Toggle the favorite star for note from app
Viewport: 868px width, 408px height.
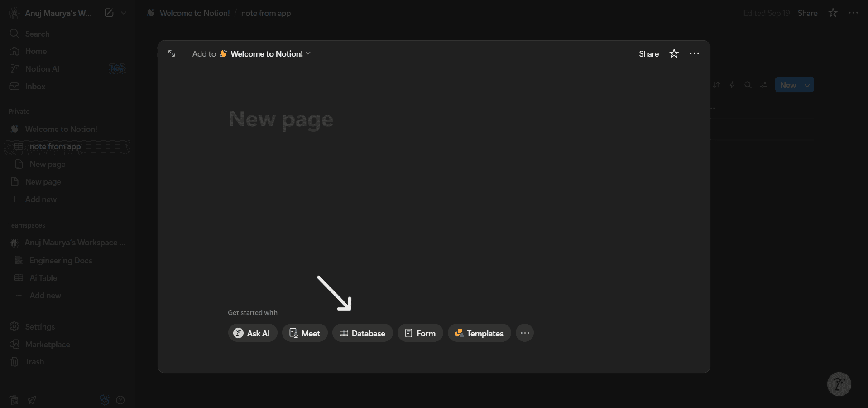coord(832,13)
